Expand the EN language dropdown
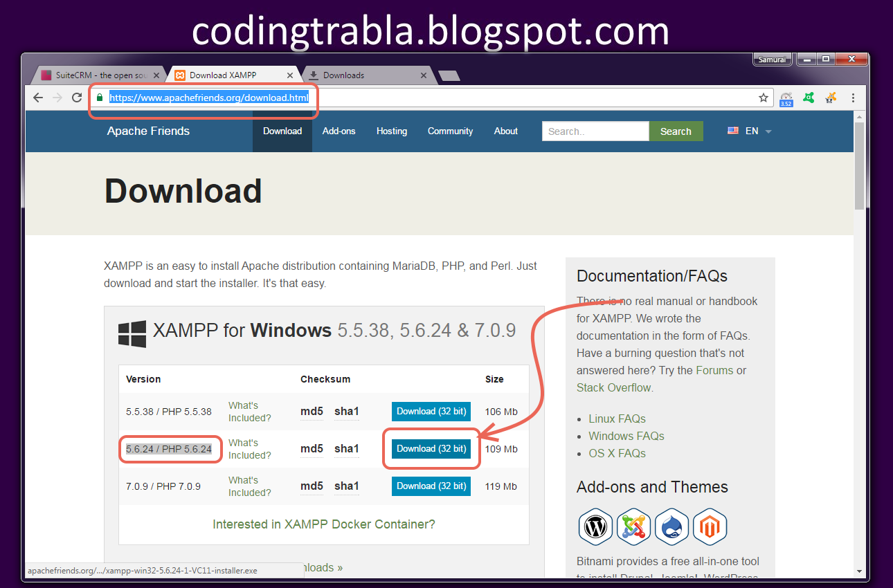 (x=749, y=131)
